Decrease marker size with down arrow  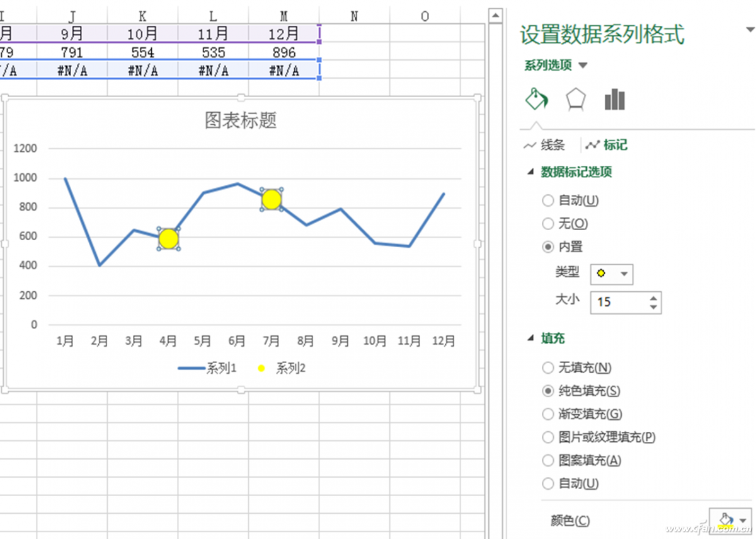654,307
